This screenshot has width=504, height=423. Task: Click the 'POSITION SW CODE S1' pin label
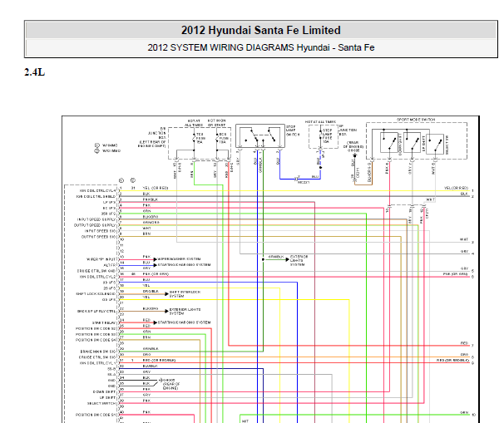click(x=96, y=415)
